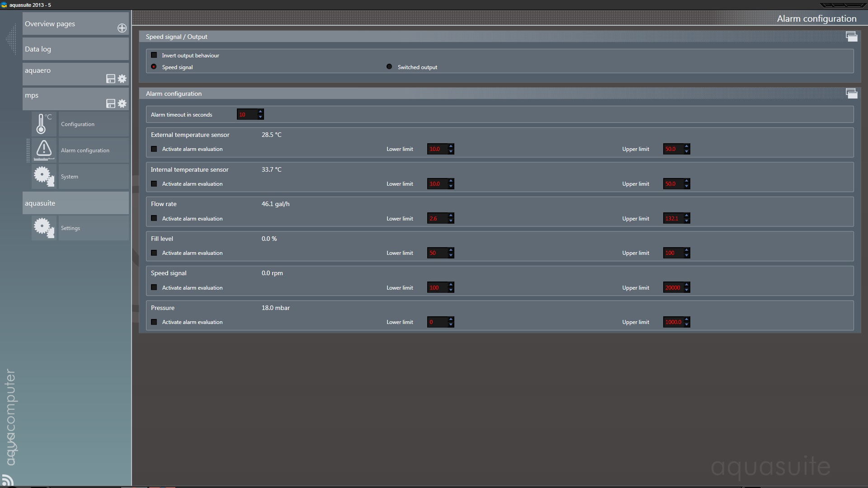Collapse the Speed signal / Output panel
Image resolution: width=868 pixels, height=488 pixels.
pyautogui.click(x=851, y=37)
